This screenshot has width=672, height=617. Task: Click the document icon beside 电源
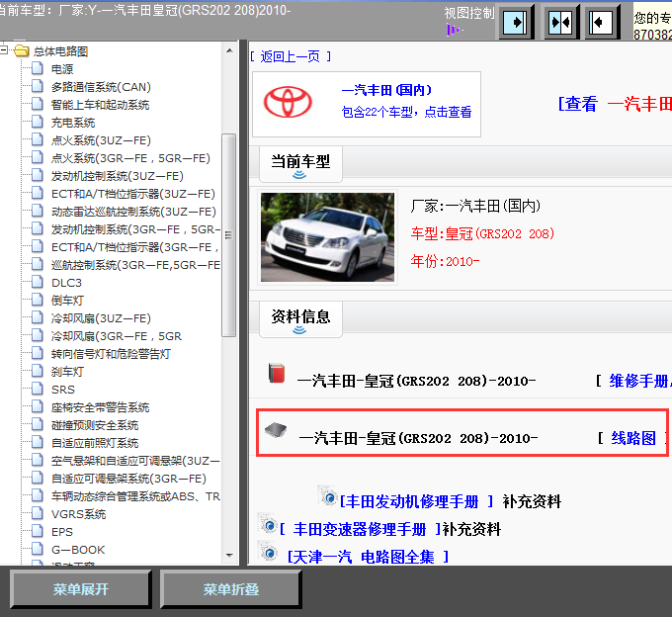coord(38,68)
